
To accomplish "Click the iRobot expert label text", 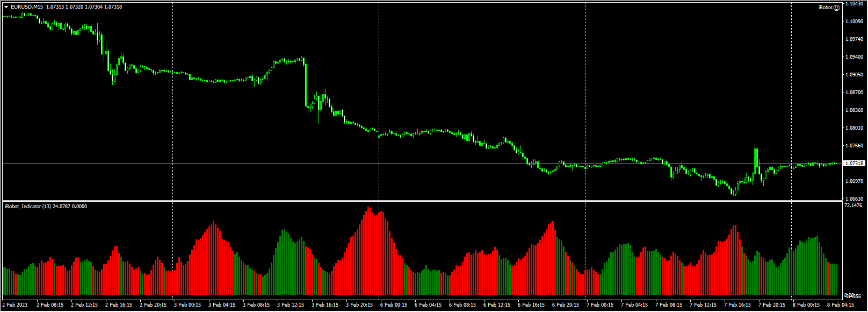I will pyautogui.click(x=826, y=8).
